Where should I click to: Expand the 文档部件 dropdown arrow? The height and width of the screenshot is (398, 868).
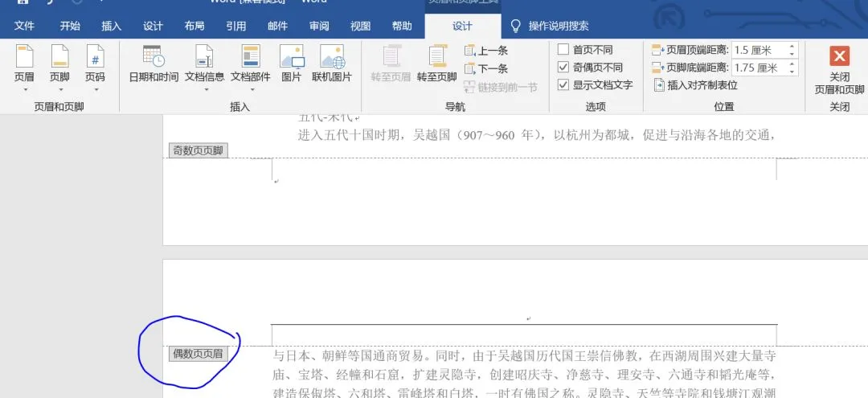(x=251, y=89)
